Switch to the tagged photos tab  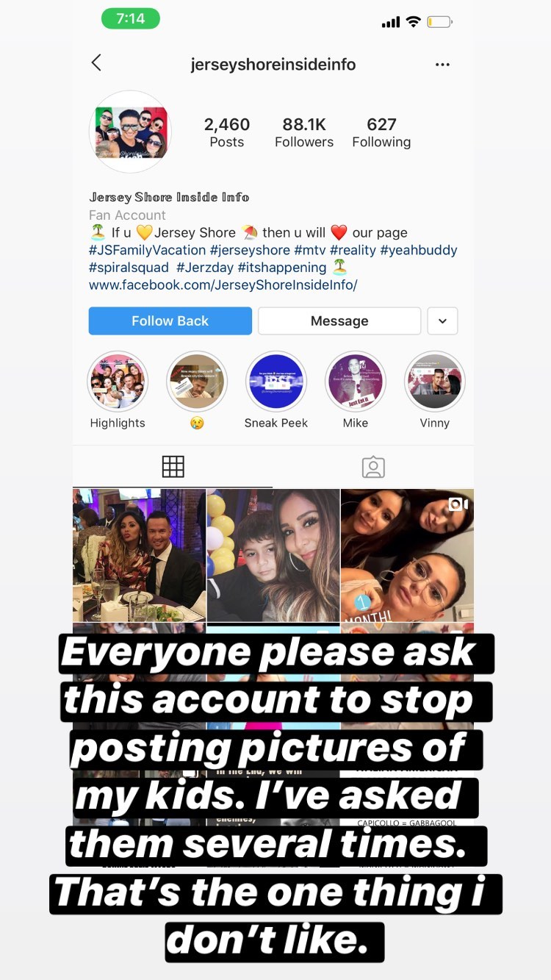373,467
